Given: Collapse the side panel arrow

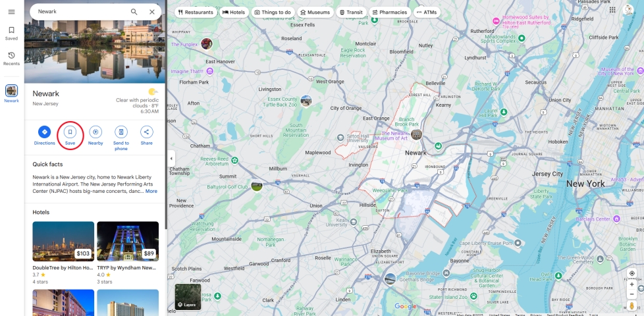Looking at the screenshot, I should coord(171,159).
